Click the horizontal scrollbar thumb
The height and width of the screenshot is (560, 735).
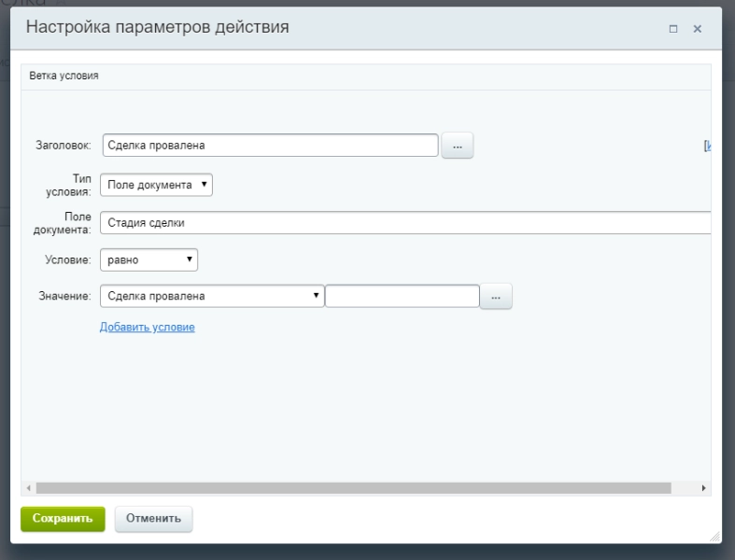click(353, 488)
